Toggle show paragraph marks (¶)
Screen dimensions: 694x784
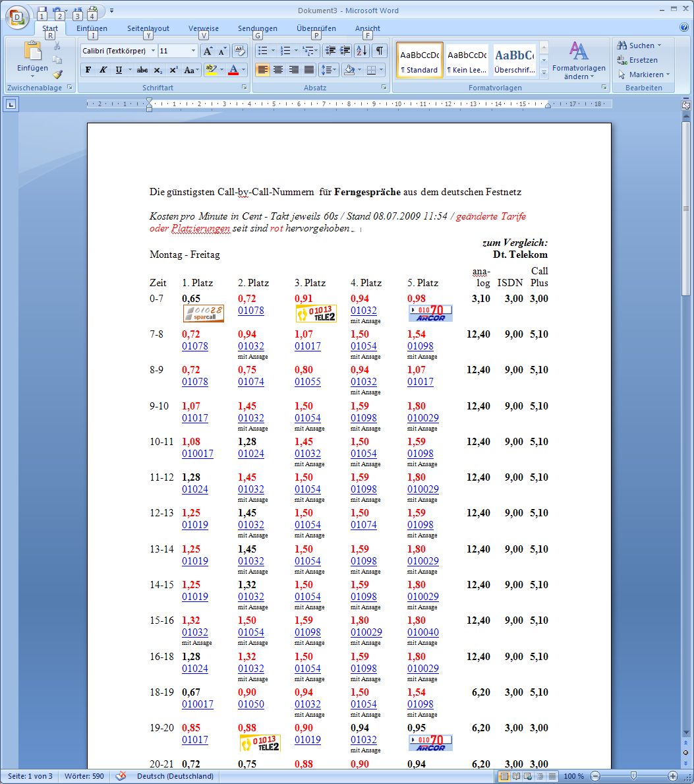380,51
